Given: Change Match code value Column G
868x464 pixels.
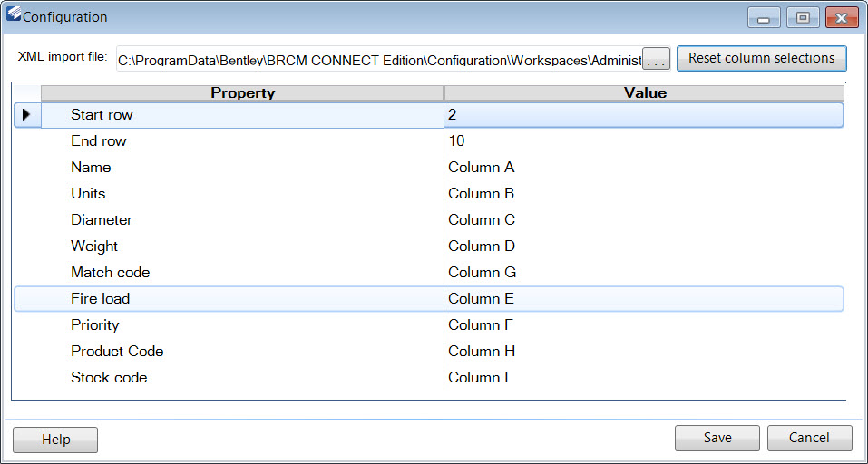Looking at the screenshot, I should 644,272.
